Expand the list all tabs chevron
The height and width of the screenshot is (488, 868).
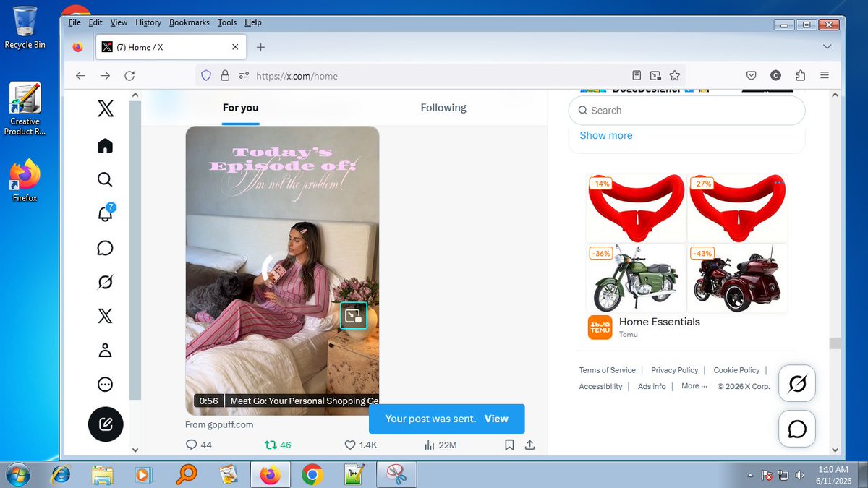coord(827,47)
